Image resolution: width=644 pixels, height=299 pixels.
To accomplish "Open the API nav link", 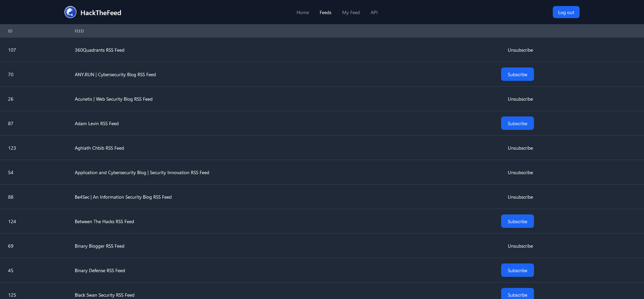I will tap(374, 12).
